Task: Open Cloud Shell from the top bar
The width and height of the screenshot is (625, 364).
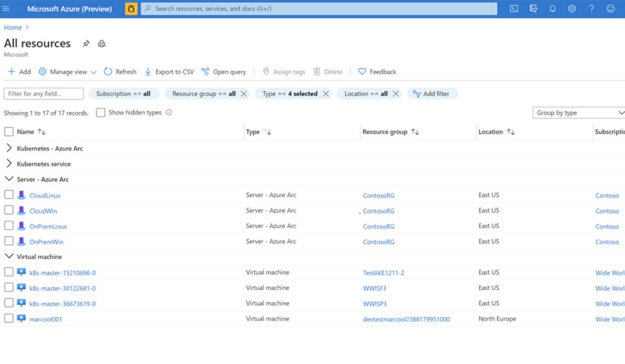Action: tap(514, 9)
